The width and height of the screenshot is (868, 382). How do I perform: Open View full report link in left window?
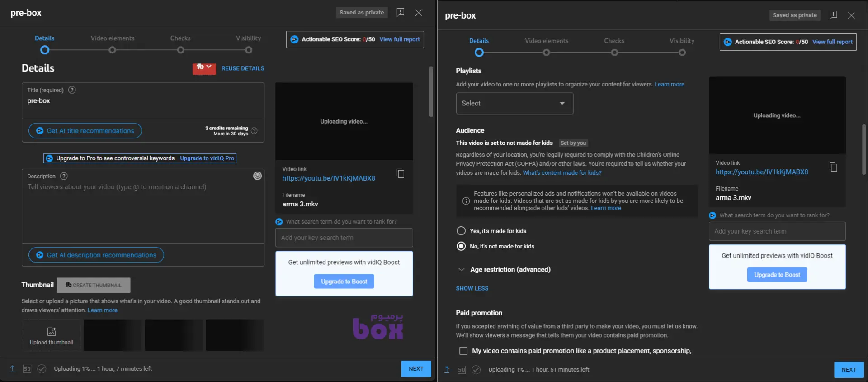[400, 39]
